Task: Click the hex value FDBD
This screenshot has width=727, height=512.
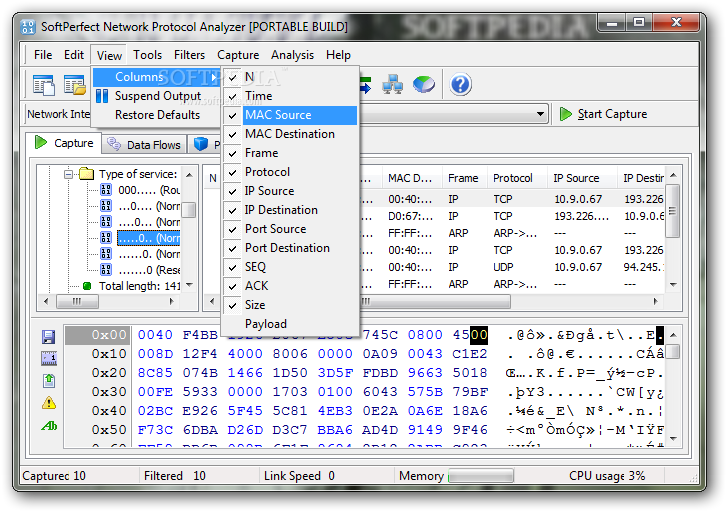Action: coord(380,373)
